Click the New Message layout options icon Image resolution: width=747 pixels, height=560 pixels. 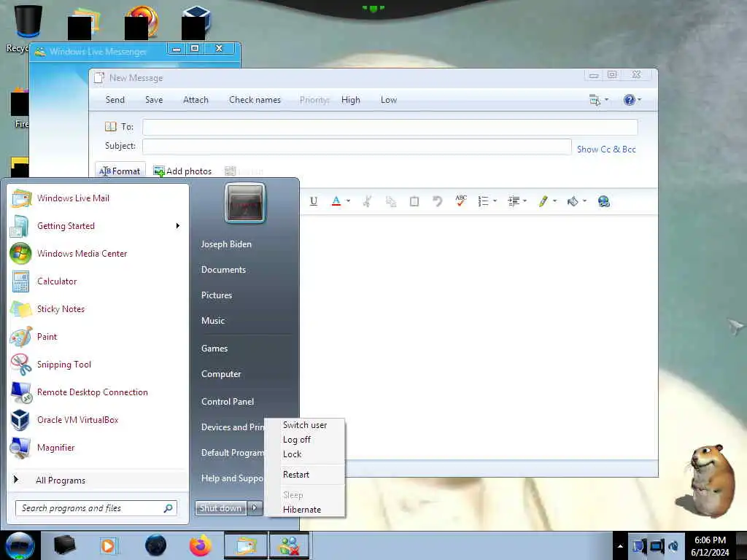coord(595,100)
